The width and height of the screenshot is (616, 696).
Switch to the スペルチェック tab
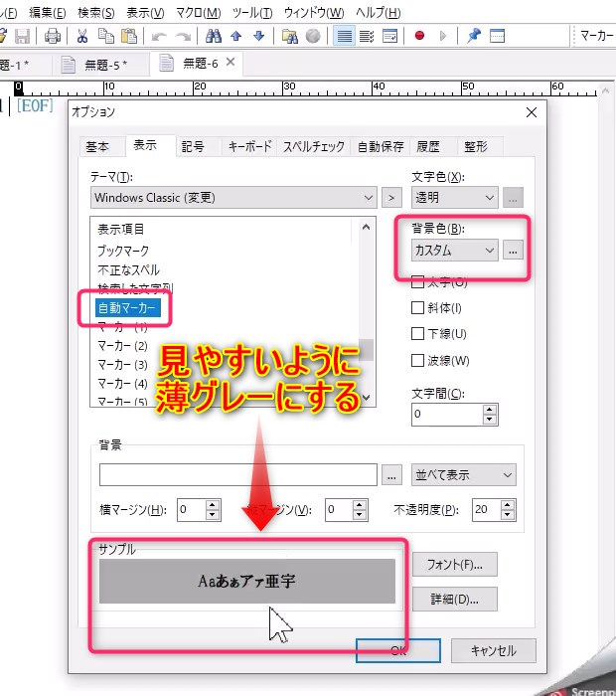(x=314, y=146)
